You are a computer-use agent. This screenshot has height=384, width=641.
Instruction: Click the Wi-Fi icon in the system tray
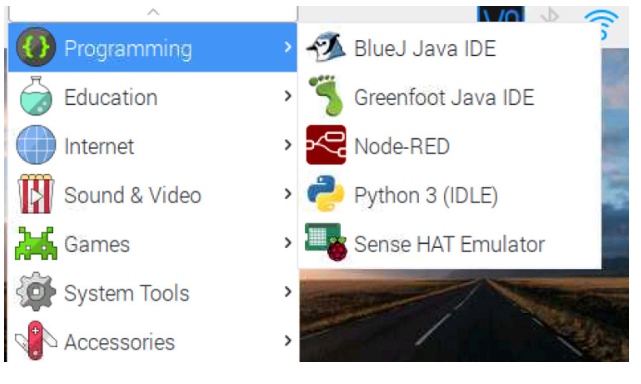[x=601, y=24]
